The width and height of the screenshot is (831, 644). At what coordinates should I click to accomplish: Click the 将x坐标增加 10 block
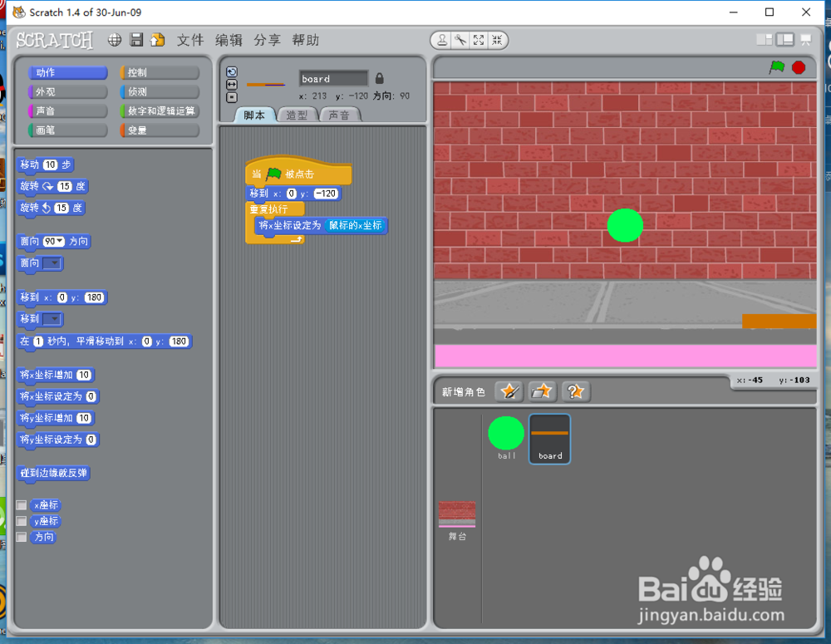click(56, 376)
